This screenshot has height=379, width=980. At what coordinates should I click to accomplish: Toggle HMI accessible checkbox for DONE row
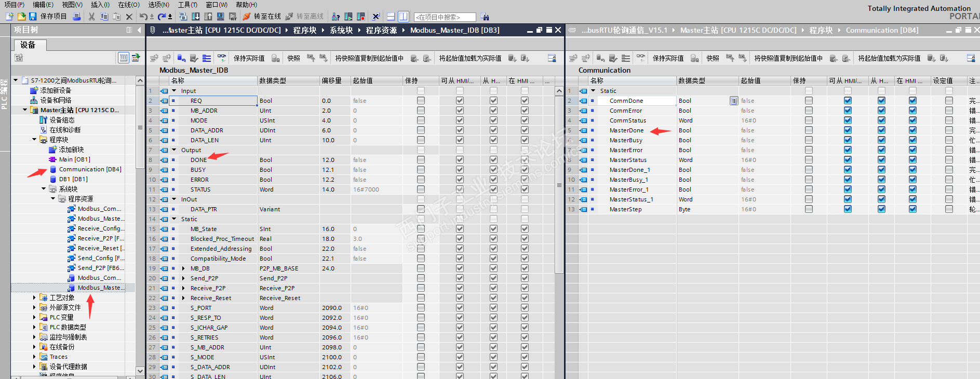point(460,160)
